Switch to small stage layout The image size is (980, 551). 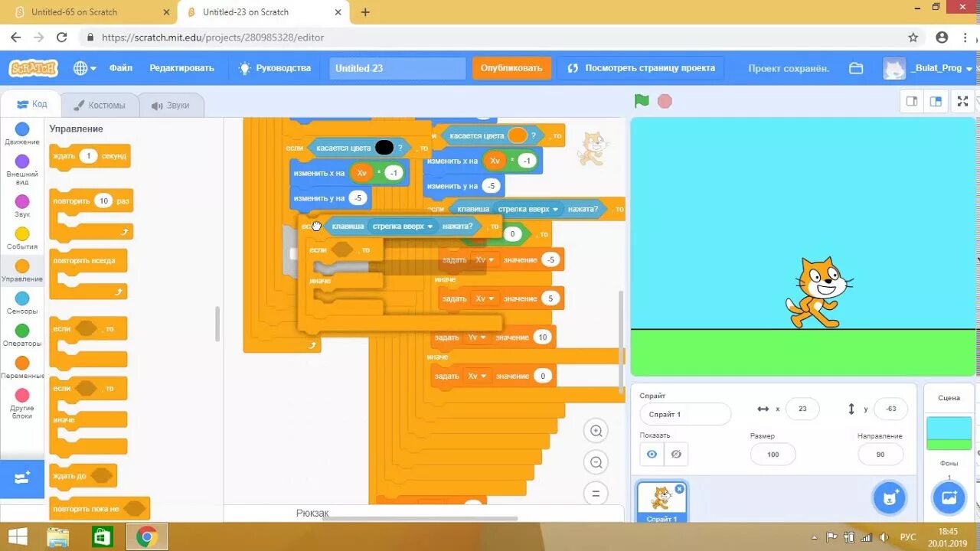[x=912, y=101]
